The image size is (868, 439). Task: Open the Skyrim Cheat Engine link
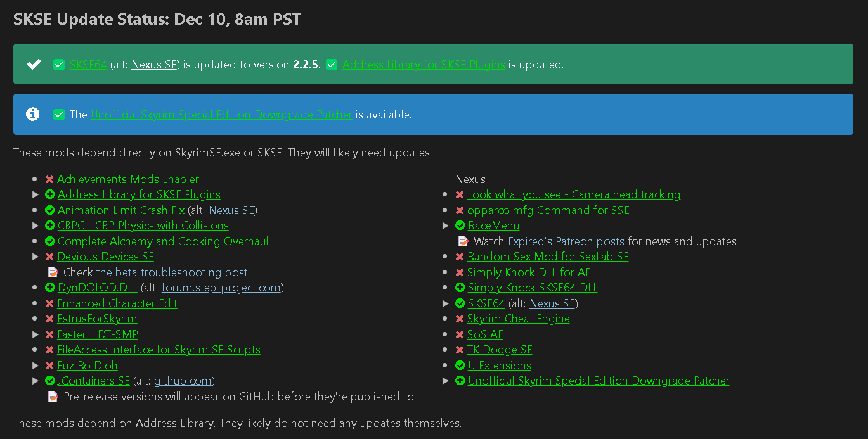519,319
